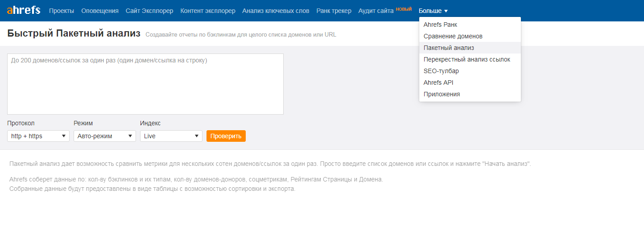Click the line 'Собранные данные будут предоставлены'
The image size is (644, 243).
[153, 189]
